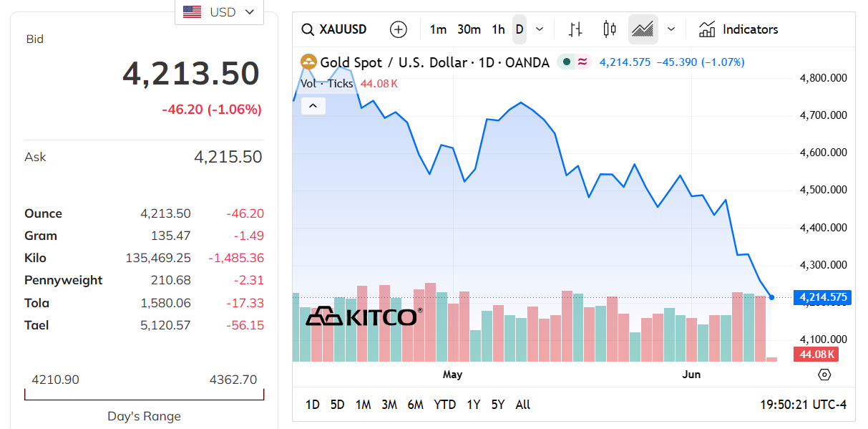Select the 5Y date range

tap(498, 405)
